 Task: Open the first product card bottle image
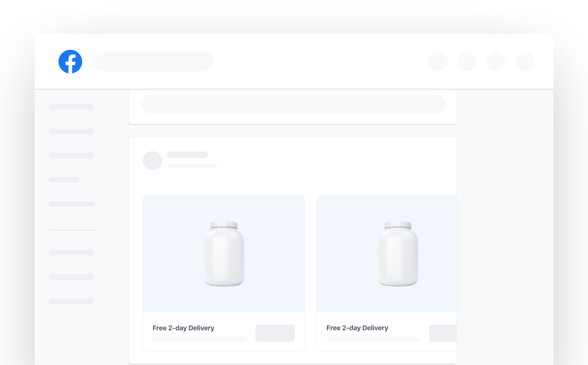coord(224,253)
